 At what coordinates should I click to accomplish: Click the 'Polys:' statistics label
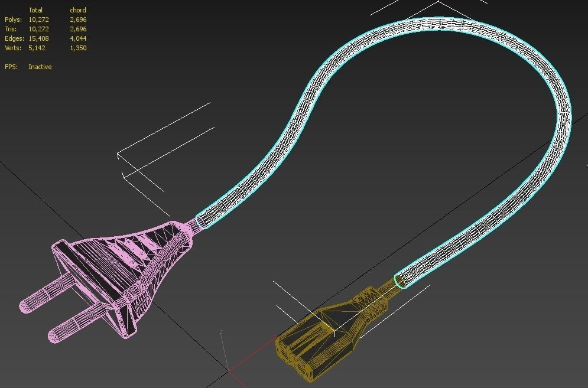(13, 19)
